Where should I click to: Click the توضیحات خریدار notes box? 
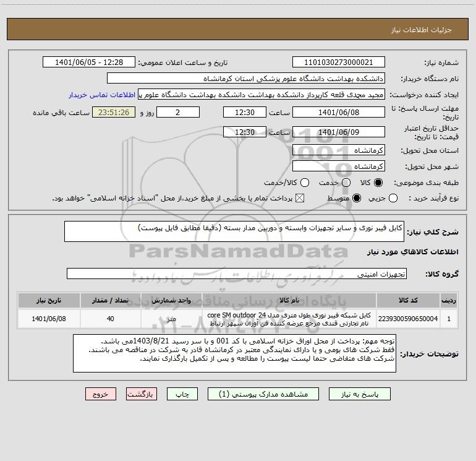click(x=234, y=353)
